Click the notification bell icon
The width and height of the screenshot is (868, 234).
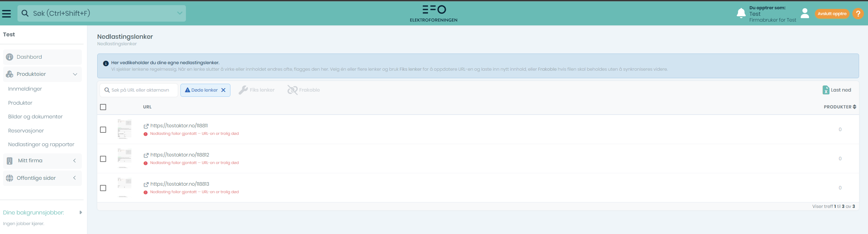[x=741, y=13]
